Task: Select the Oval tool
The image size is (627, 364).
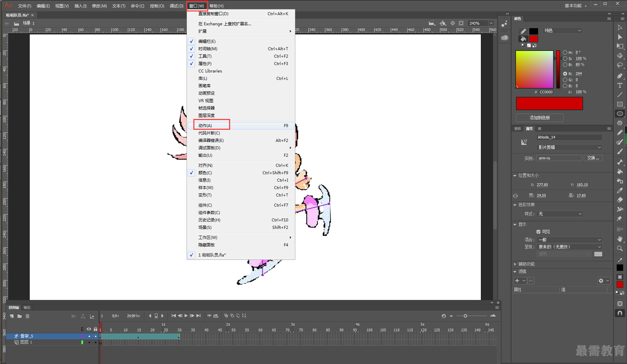Action: click(x=620, y=114)
